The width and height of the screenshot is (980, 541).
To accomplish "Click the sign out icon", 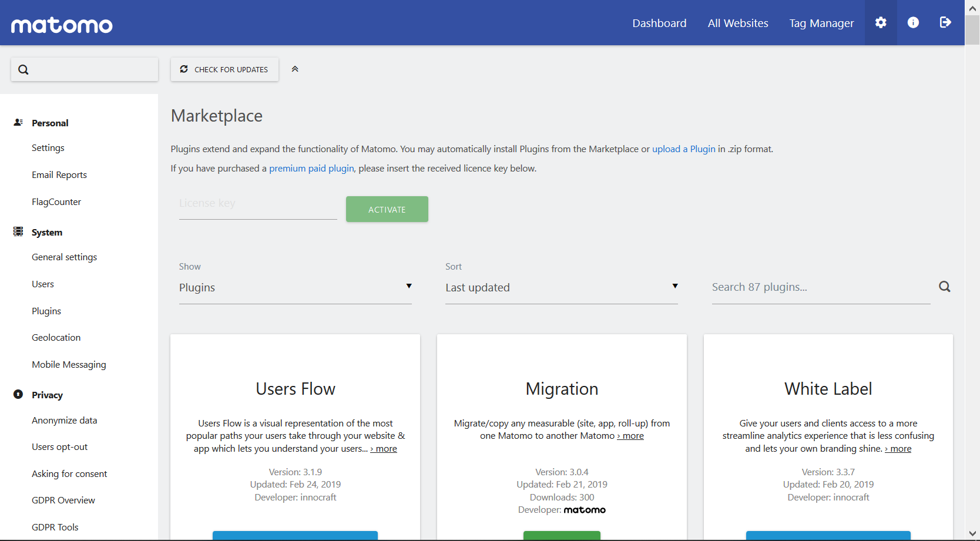I will click(x=945, y=22).
